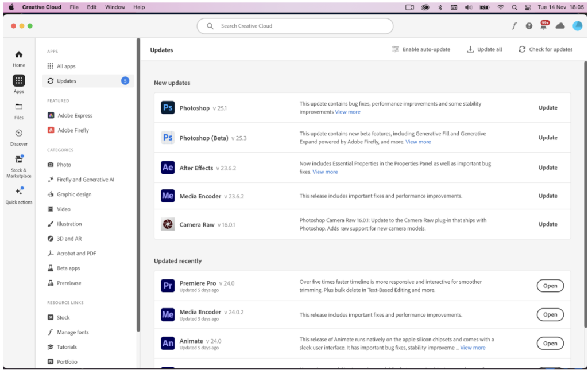
Task: Open Stock & Marketplace icon
Action: [19, 159]
